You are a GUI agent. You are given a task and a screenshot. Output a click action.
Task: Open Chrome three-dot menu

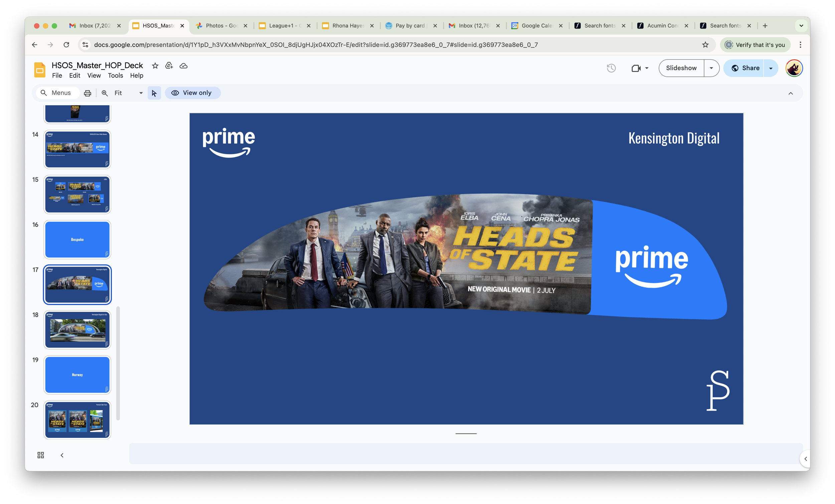point(801,45)
